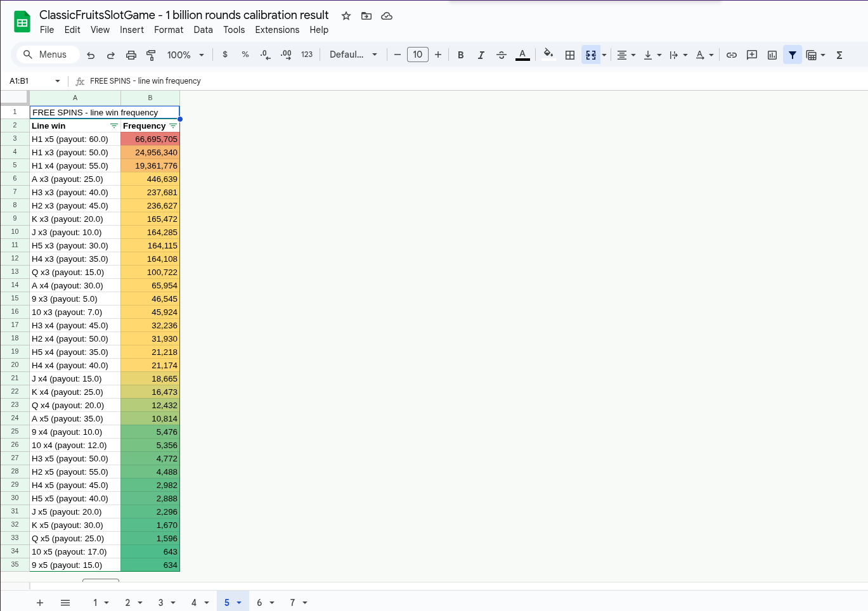868x611 pixels.
Task: Open horizontal align dropdown
Action: [626, 55]
